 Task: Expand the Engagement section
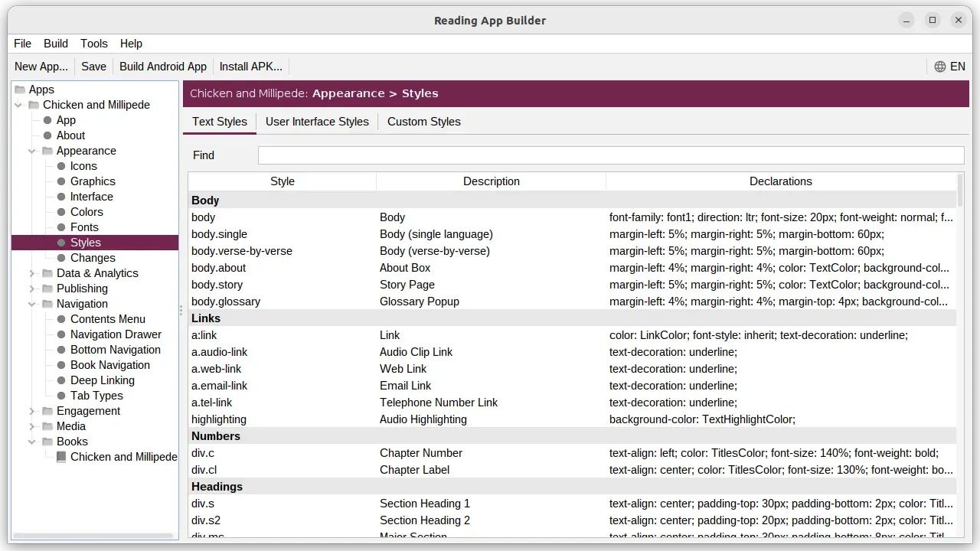31,411
